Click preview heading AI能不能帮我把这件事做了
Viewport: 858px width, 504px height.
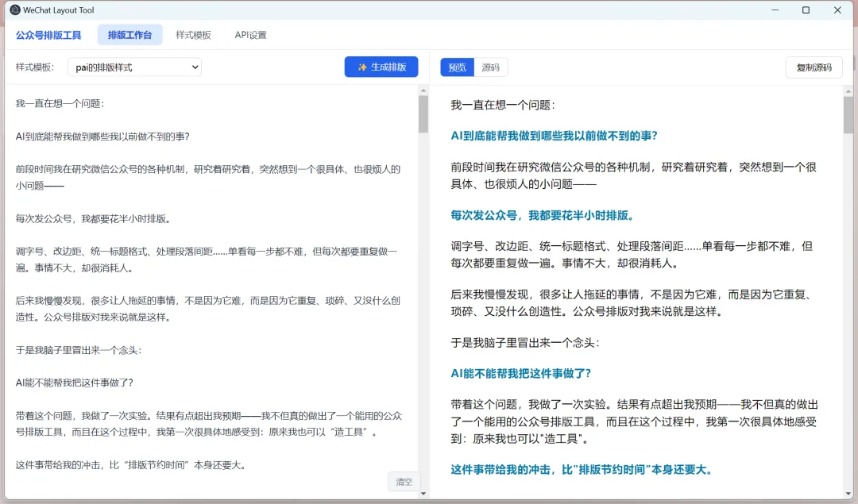pos(521,373)
